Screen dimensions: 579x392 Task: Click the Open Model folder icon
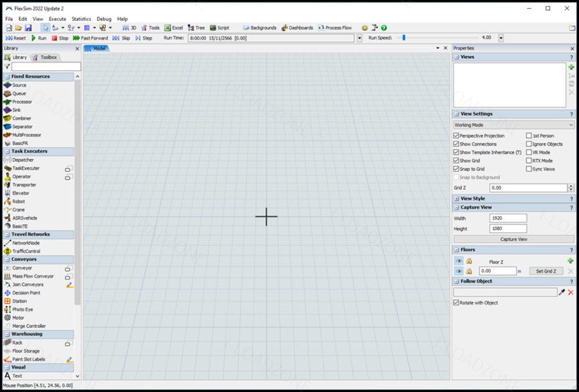point(18,28)
